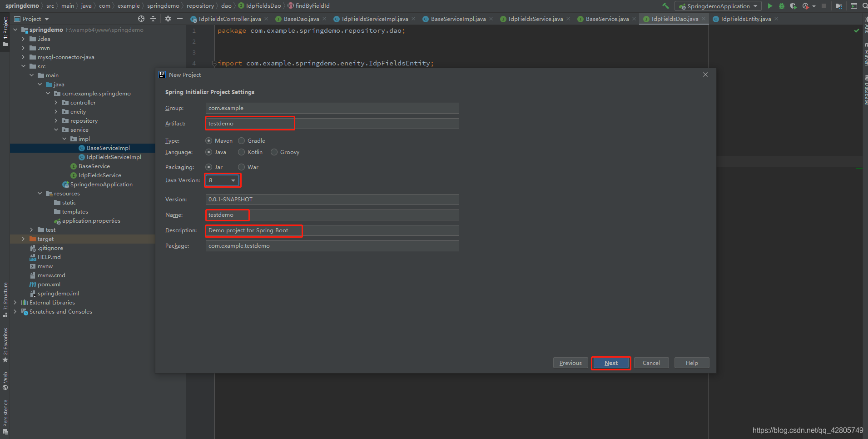Image resolution: width=868 pixels, height=439 pixels.
Task: Open the 1: Project tool window stripe
Action: tap(5, 32)
